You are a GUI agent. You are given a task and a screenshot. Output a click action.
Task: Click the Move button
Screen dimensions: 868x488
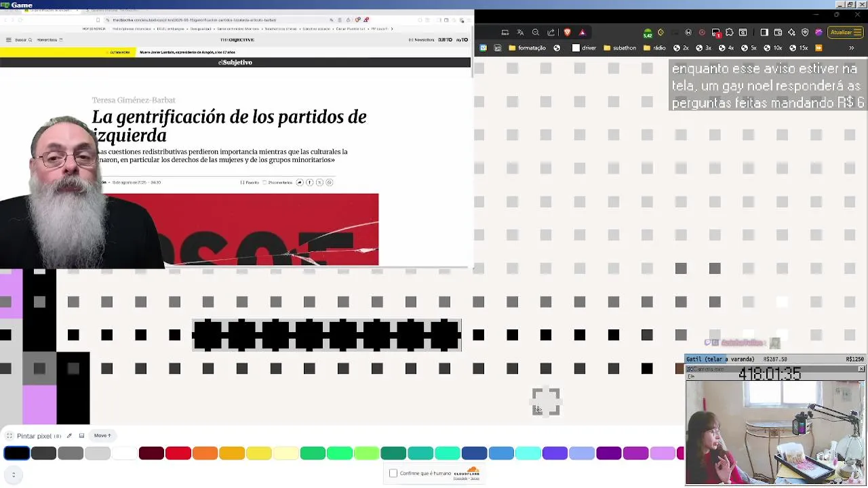pyautogui.click(x=102, y=436)
